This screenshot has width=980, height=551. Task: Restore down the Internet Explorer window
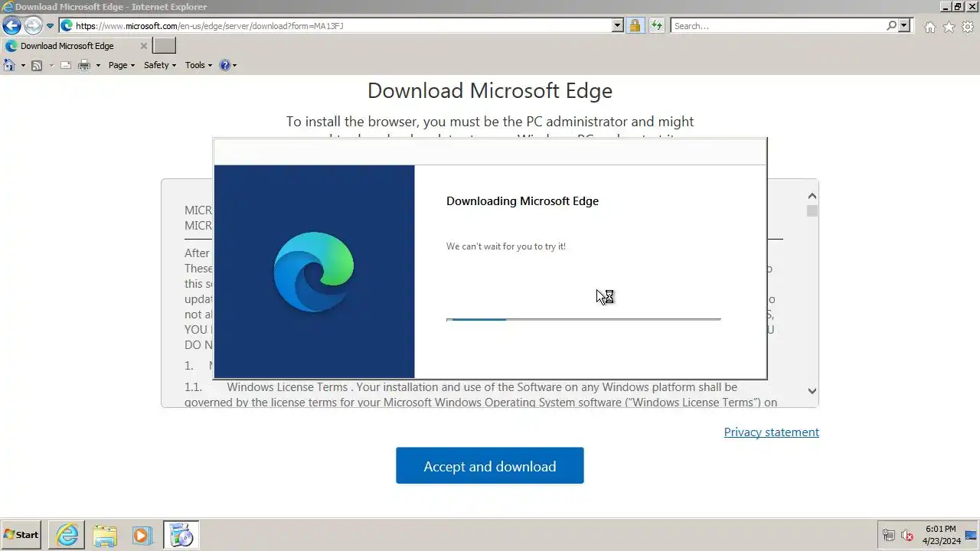(958, 7)
